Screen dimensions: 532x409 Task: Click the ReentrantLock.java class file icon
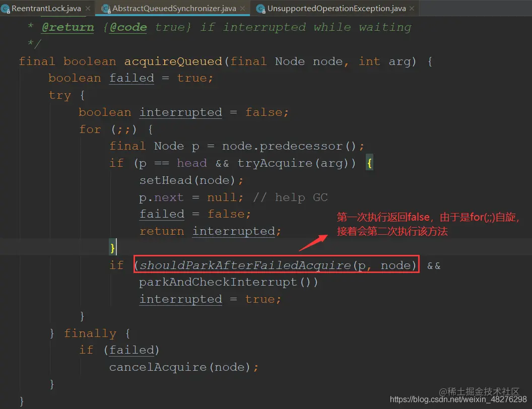pos(6,9)
